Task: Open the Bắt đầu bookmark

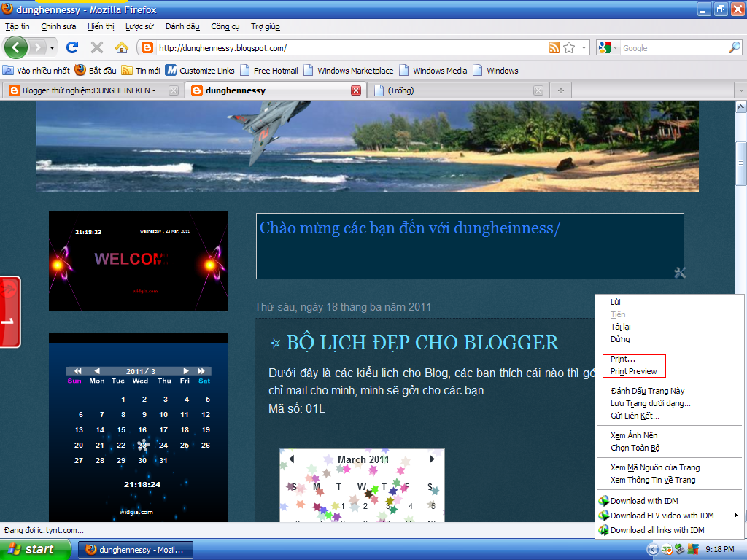Action: coord(96,71)
